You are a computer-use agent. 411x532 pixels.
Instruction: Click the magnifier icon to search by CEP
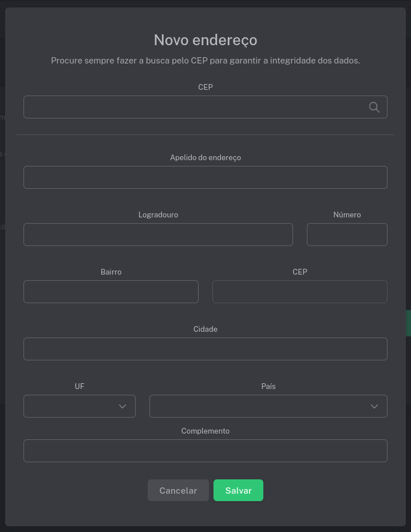pyautogui.click(x=374, y=107)
